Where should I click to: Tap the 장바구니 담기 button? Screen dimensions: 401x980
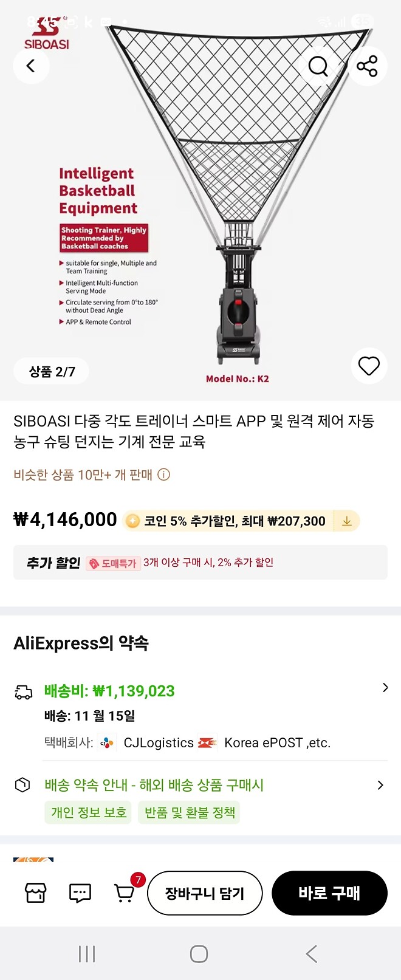point(205,893)
